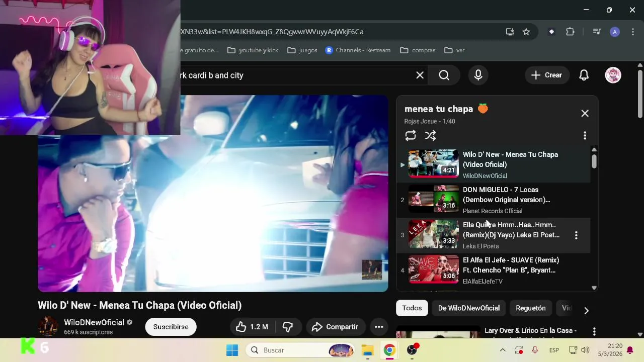This screenshot has width=644, height=362.
Task: Click the page vertical scrollbar
Action: tap(640, 94)
